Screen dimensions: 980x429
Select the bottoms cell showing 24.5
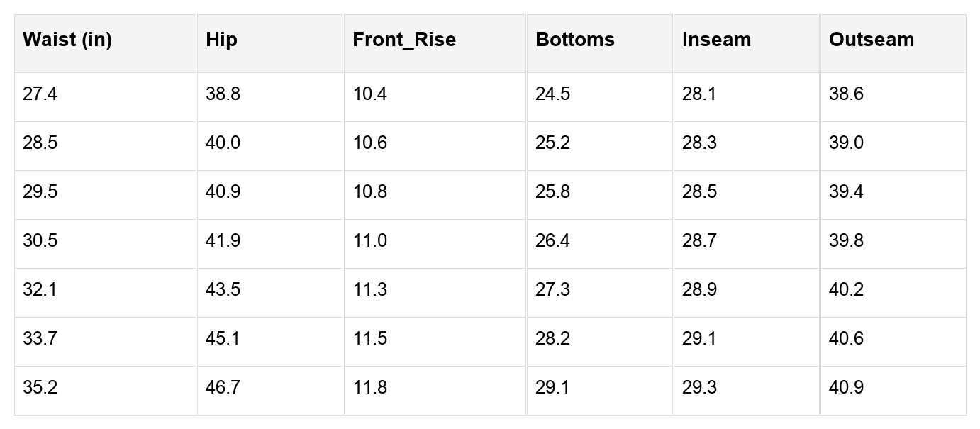[x=552, y=94]
